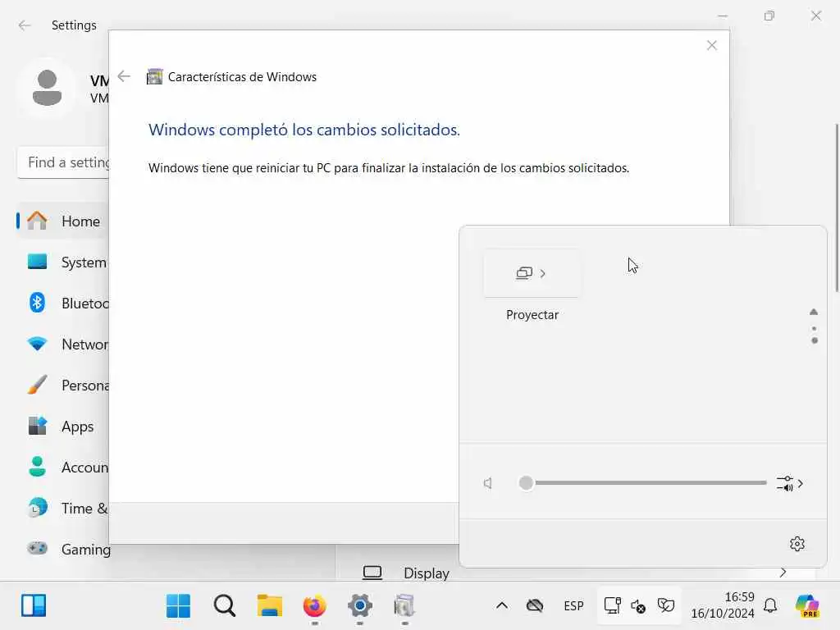840x630 pixels.
Task: Click the cloud sync tray icon
Action: 535,606
